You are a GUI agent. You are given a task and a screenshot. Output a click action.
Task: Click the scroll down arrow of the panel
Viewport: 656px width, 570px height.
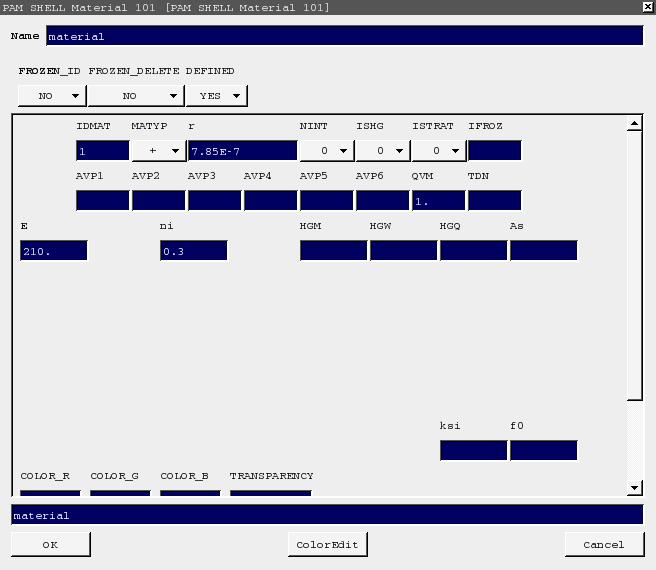[x=635, y=488]
